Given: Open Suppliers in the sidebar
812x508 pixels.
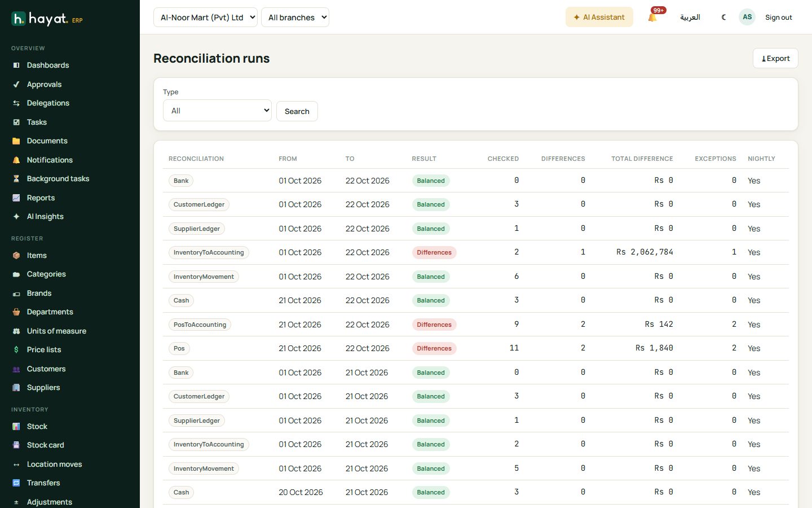Looking at the screenshot, I should pyautogui.click(x=43, y=388).
